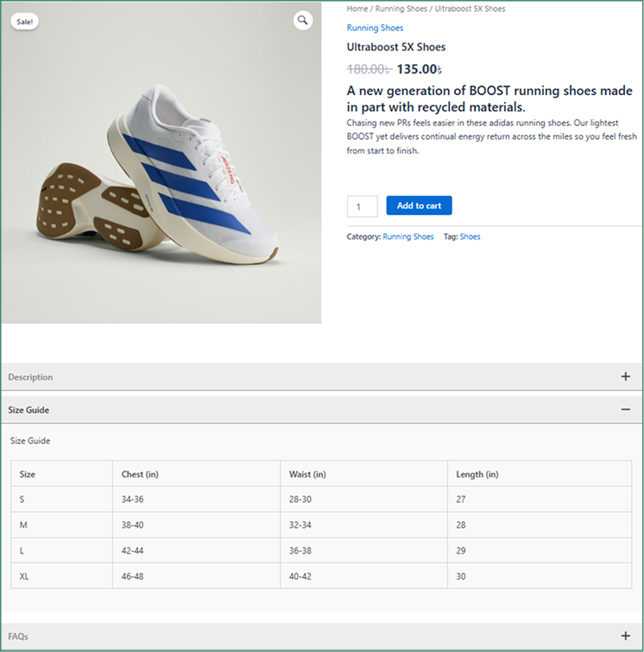This screenshot has width=644, height=652.
Task: Click the sale price 135.00
Action: (x=419, y=69)
